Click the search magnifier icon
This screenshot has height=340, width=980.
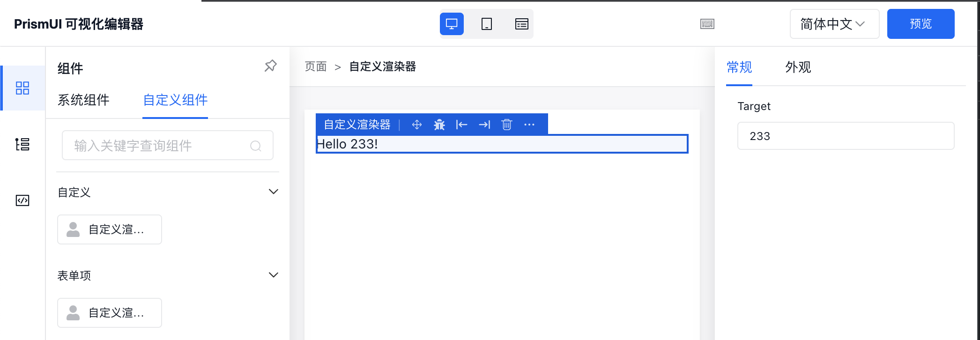[x=256, y=146]
